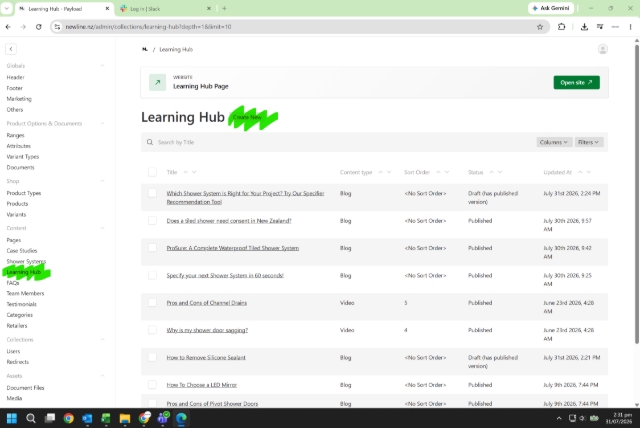The width and height of the screenshot is (640, 428).
Task: Open Microsoft Teams from the taskbar
Action: click(x=163, y=418)
